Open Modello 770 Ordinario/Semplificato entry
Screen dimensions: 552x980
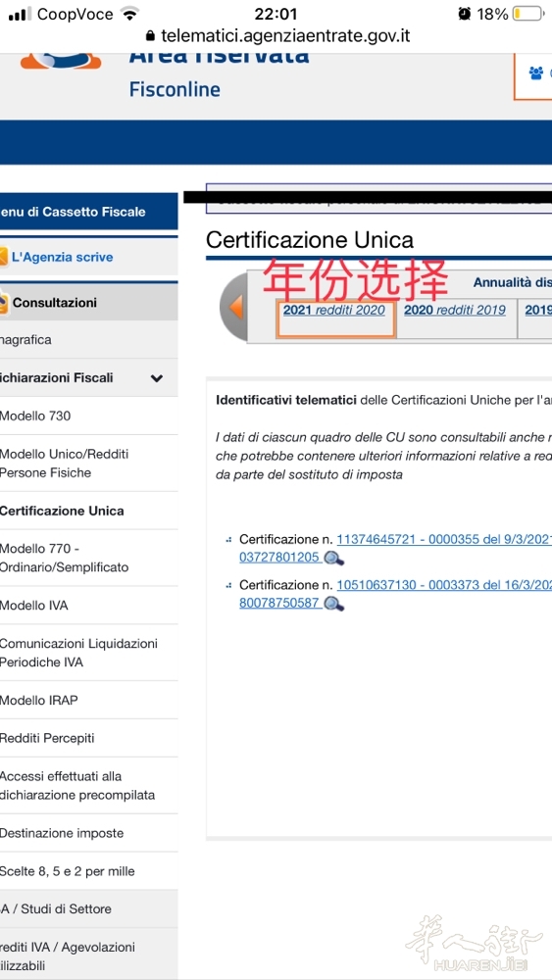(x=89, y=558)
